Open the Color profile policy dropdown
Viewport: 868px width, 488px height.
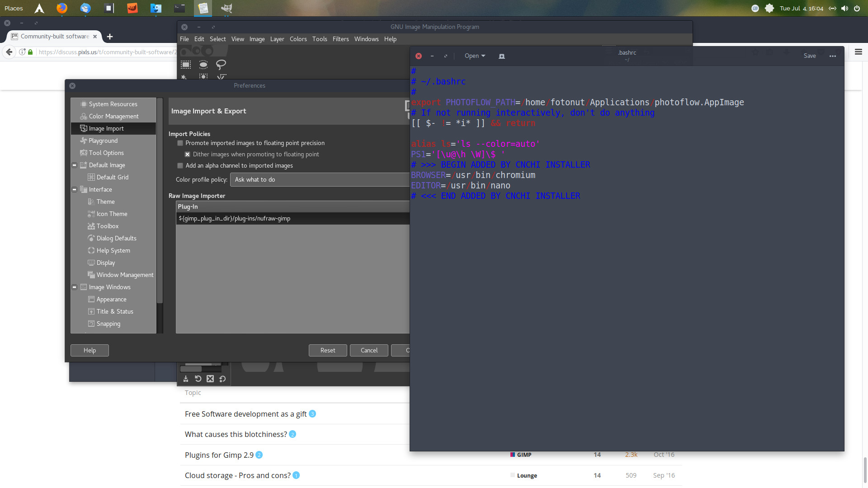pyautogui.click(x=320, y=179)
